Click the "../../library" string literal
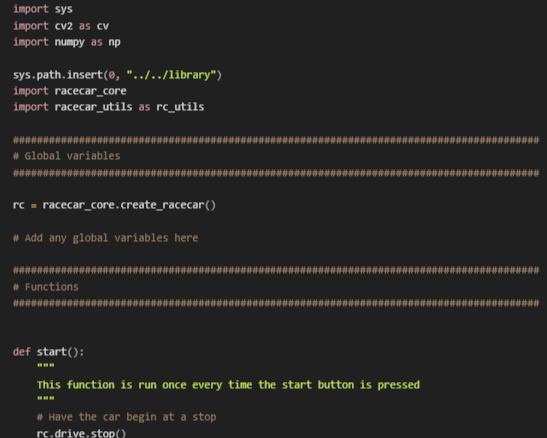This screenshot has height=438, width=547. (171, 75)
